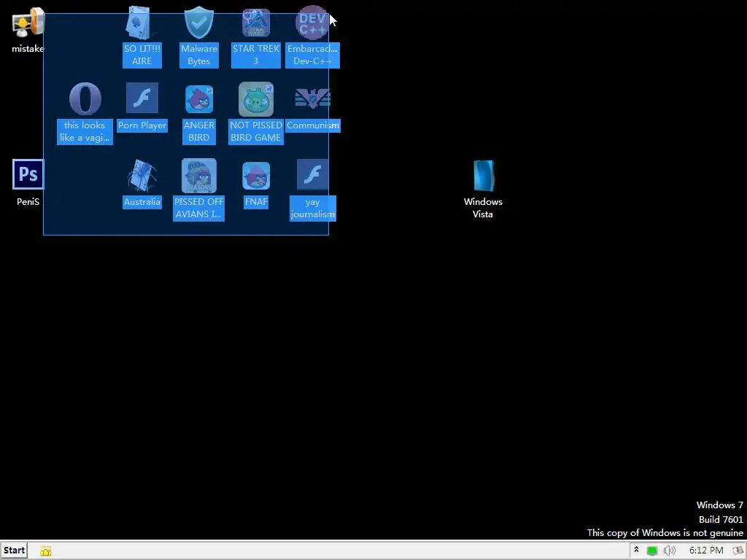
Task: Open the 6:12 PM clock
Action: tap(706, 551)
